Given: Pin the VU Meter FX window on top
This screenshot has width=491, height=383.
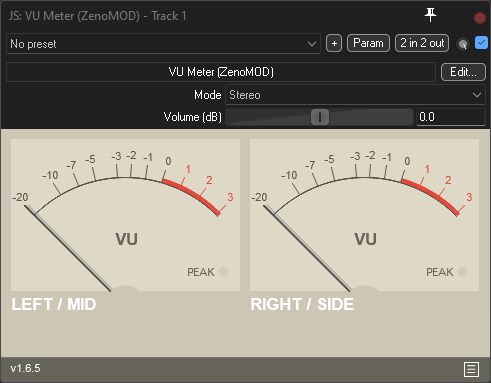Looking at the screenshot, I should (430, 15).
